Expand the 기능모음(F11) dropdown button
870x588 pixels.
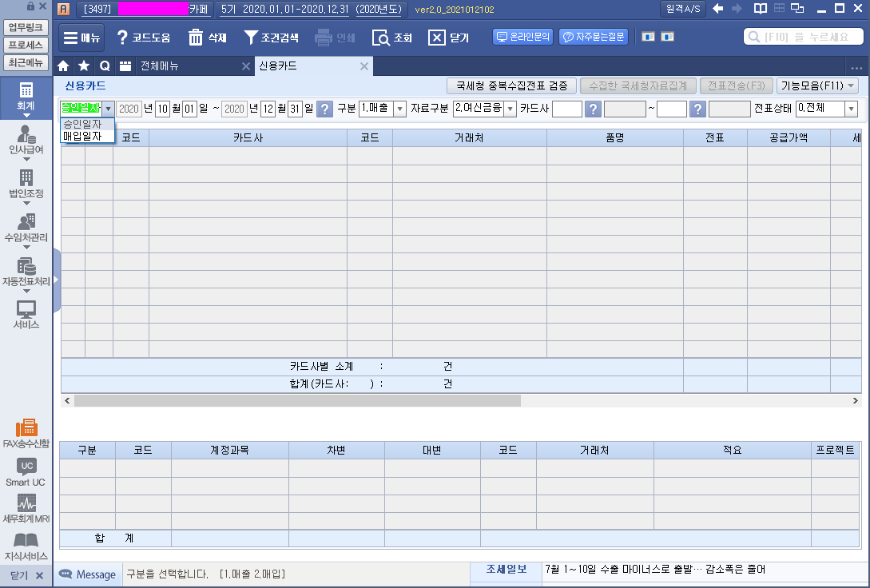(x=816, y=85)
